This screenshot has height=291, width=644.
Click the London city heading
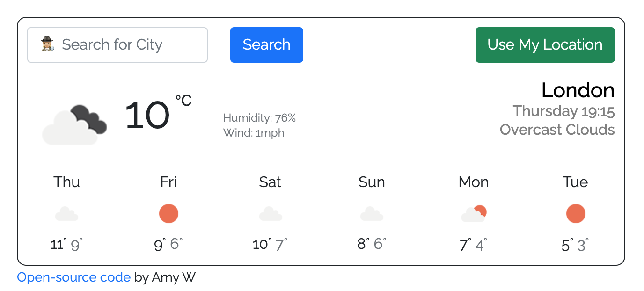[578, 90]
